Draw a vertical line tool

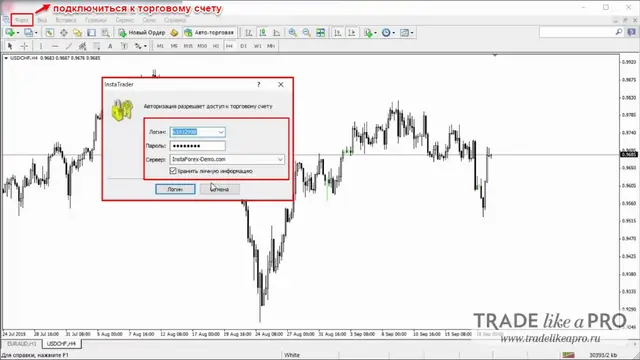click(40, 46)
